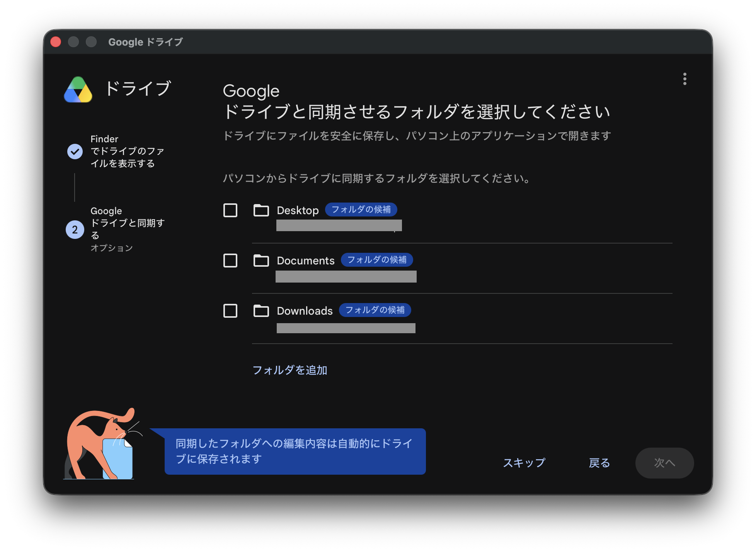The image size is (756, 552).
Task: Click the ドライブ heading beside the logo
Action: [x=138, y=89]
